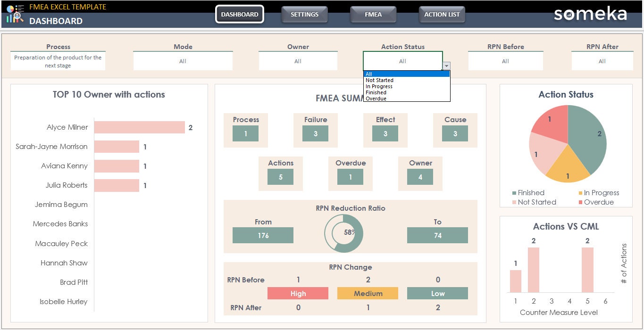Image resolution: width=644 pixels, height=330 pixels.
Task: Open the RPN Before filter dropdown
Action: tap(505, 61)
